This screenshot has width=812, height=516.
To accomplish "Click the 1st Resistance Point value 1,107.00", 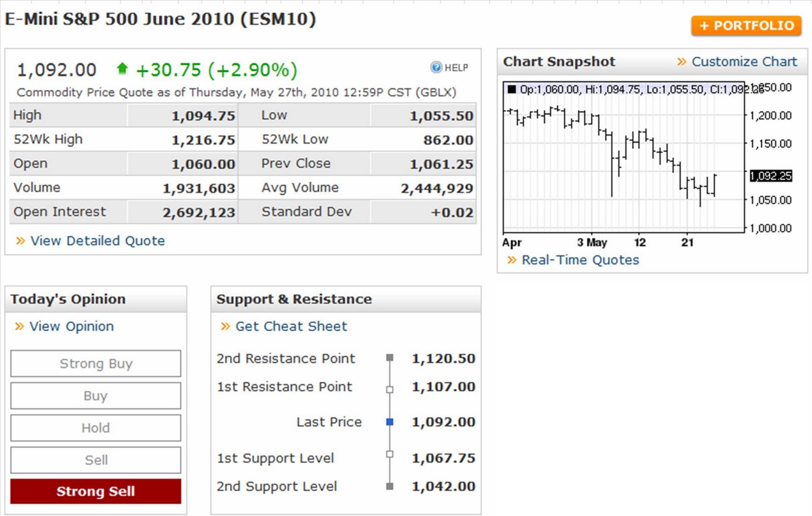I will pos(444,387).
